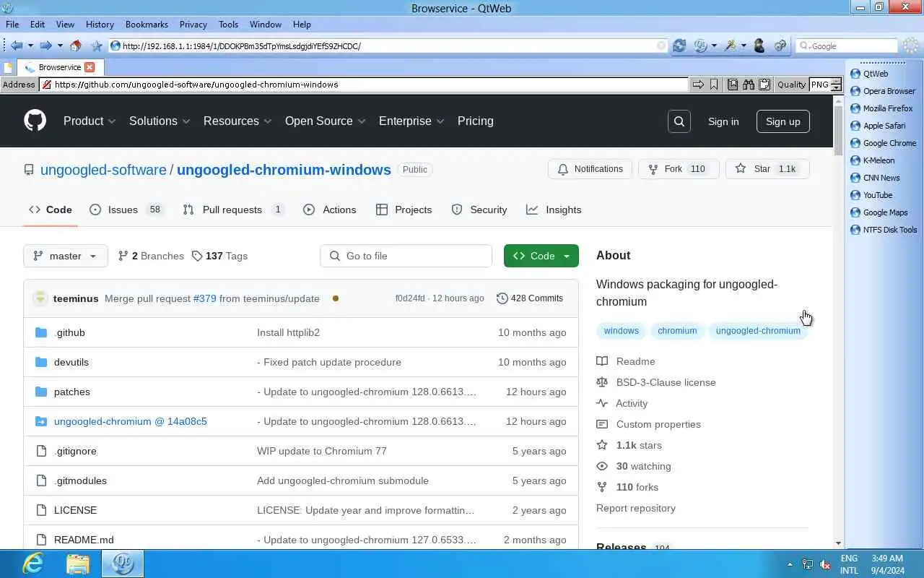Click the ungoogled-chromium topic tag
This screenshot has width=924, height=578.
coord(758,331)
